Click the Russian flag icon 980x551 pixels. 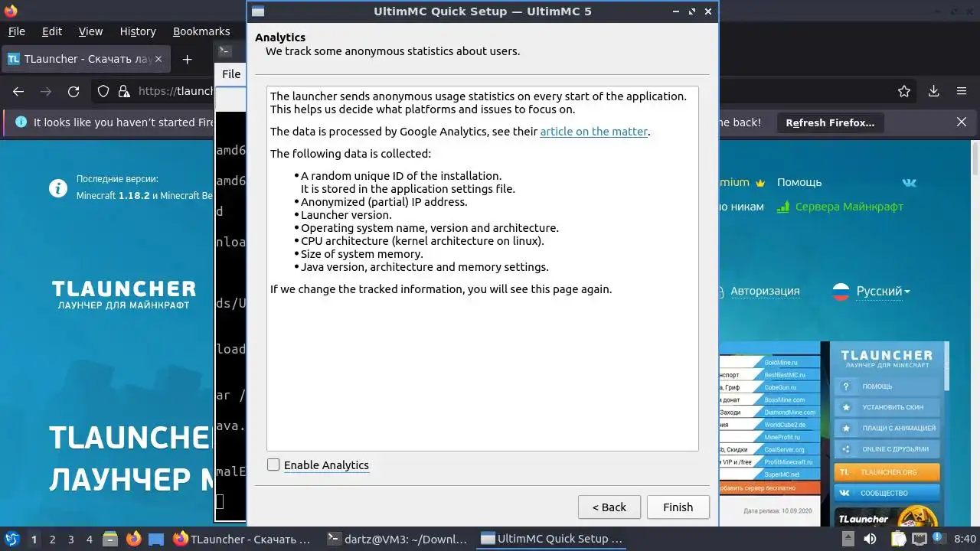tap(841, 292)
